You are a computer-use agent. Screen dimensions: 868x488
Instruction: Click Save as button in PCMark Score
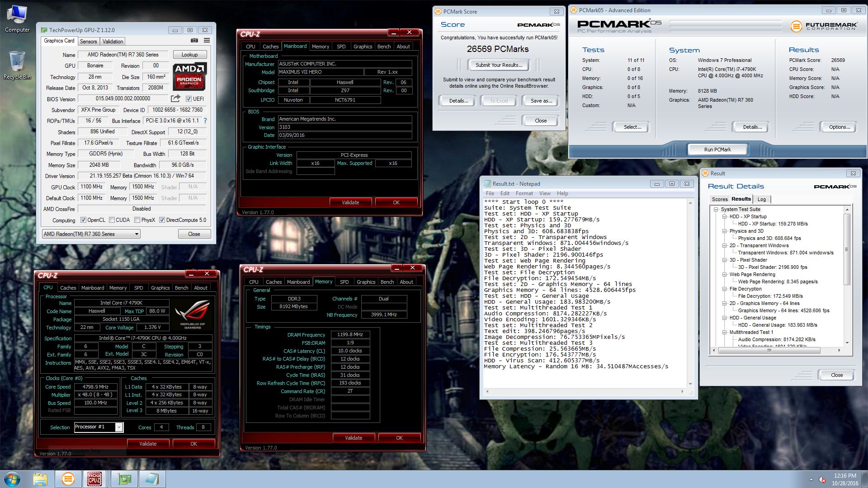tap(541, 101)
